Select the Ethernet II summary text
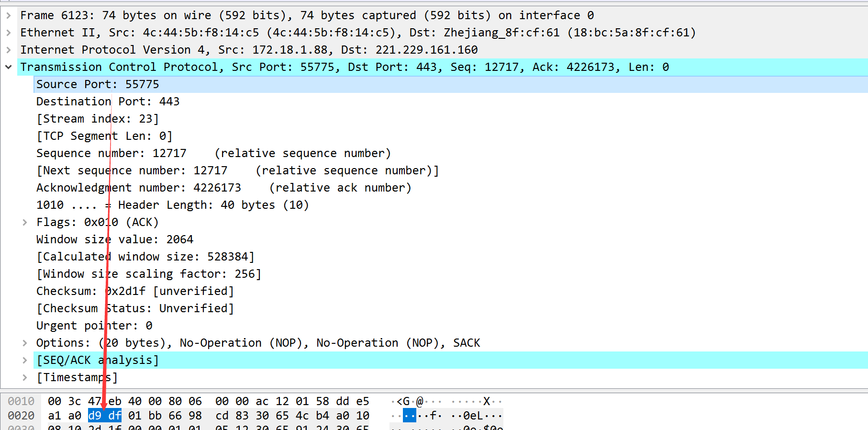This screenshot has height=430, width=868. point(358,33)
